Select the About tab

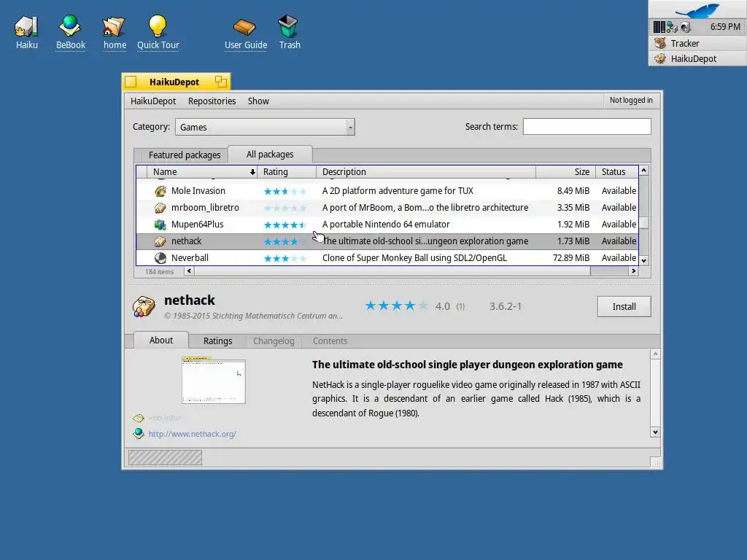coord(161,340)
